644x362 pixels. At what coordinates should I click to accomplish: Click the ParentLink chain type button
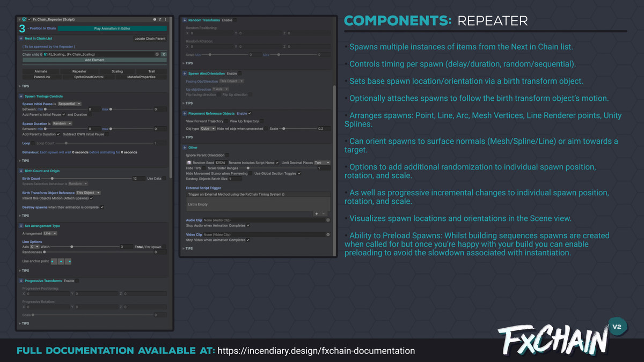pos(42,77)
